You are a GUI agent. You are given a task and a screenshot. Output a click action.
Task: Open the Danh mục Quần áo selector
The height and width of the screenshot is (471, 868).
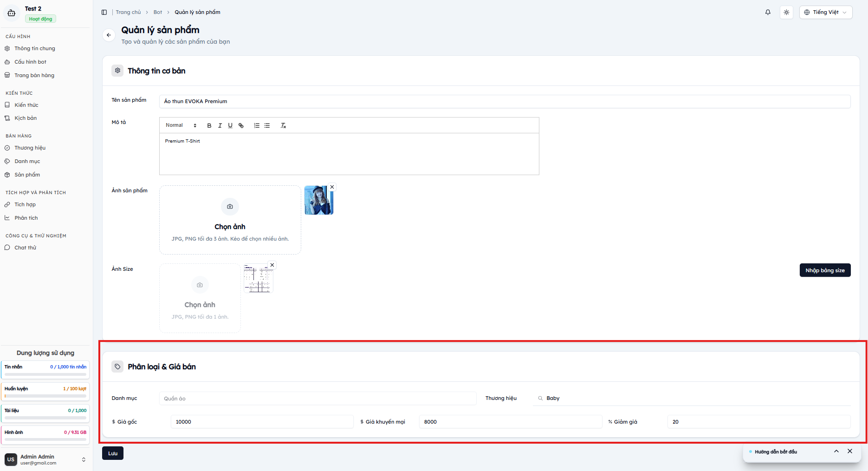317,399
